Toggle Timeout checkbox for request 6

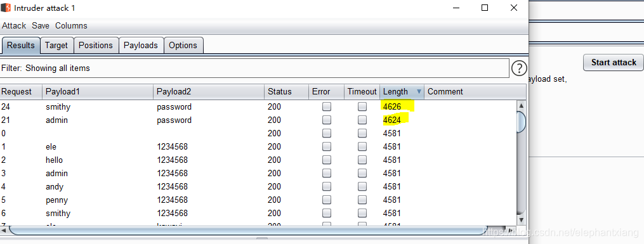pos(362,213)
